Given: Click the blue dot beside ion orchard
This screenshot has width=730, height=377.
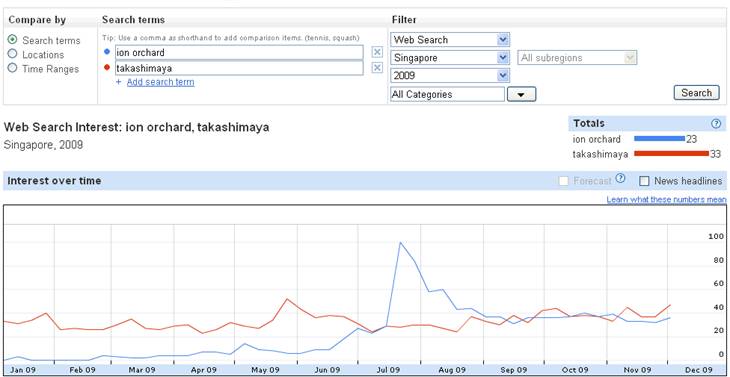Looking at the screenshot, I should [x=107, y=52].
